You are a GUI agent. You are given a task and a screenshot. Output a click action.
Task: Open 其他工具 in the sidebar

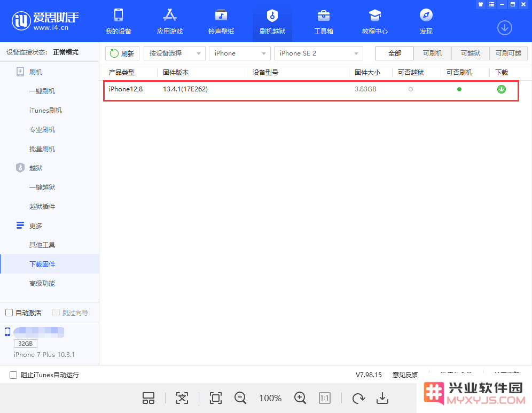pyautogui.click(x=42, y=245)
